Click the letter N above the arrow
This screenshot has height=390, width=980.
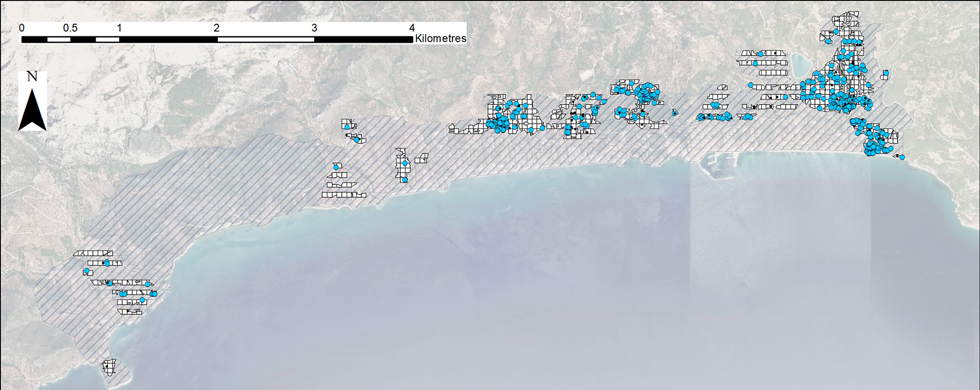(x=32, y=77)
